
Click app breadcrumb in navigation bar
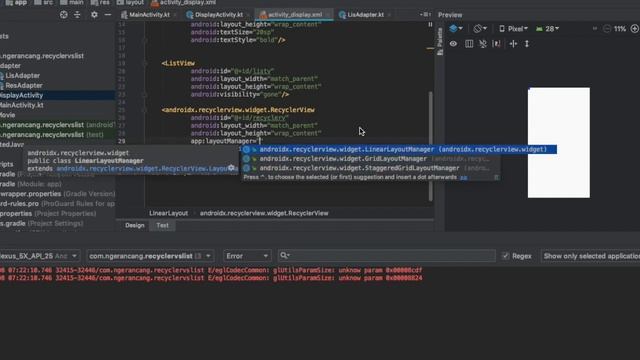[16, 2]
